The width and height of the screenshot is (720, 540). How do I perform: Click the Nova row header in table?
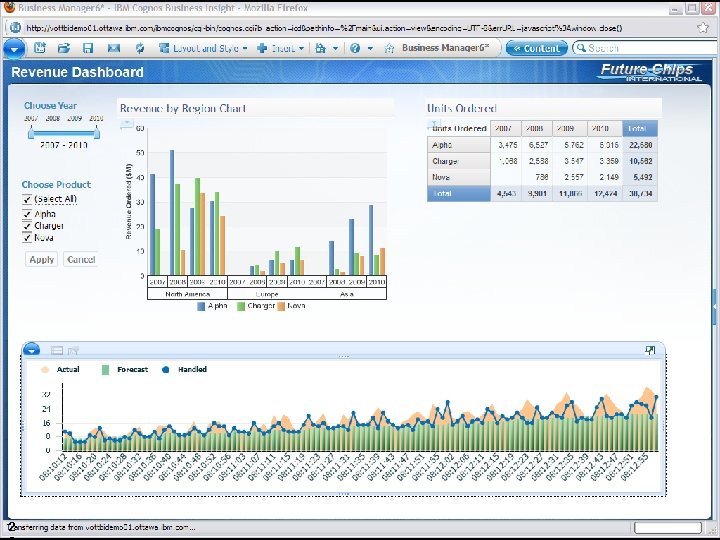459,177
